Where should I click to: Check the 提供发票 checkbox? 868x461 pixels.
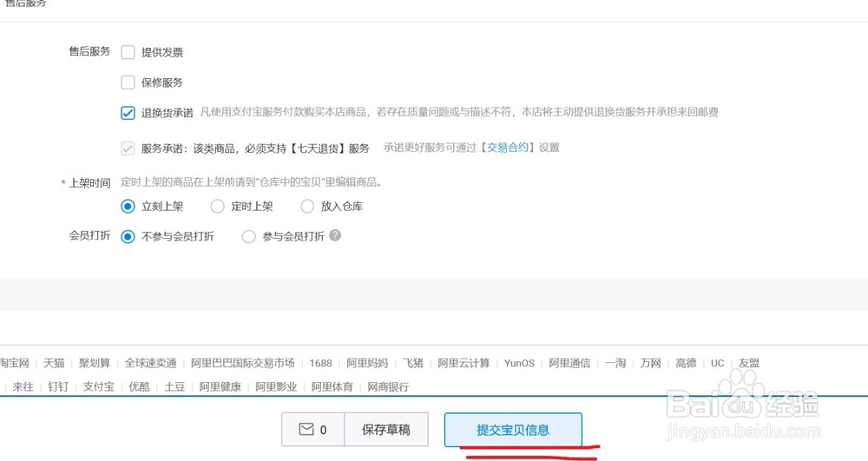coord(128,52)
